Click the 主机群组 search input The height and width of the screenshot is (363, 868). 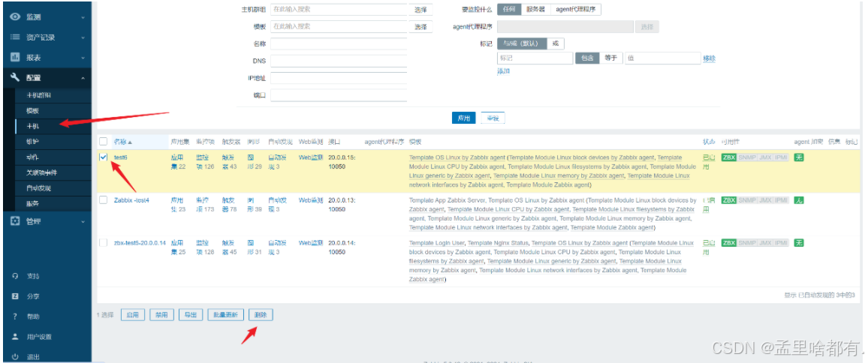point(339,10)
